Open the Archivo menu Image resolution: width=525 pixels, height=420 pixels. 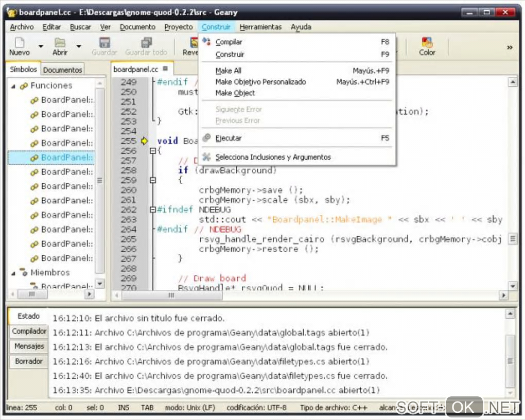click(x=22, y=27)
